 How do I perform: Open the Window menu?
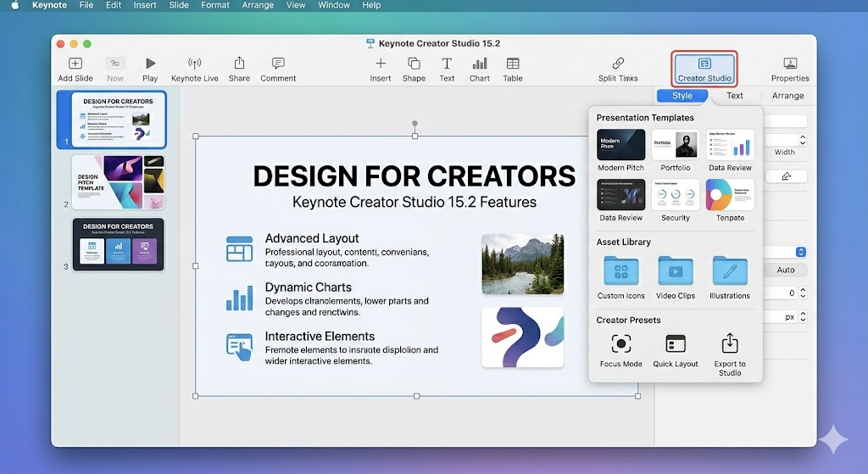tap(334, 5)
